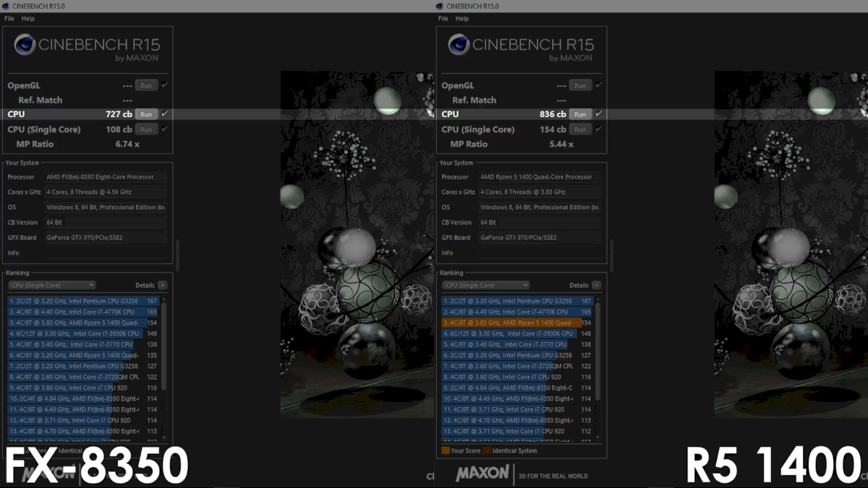Screen dimensions: 868x488
Task: Select the Processor field reading AMD Ryzen 5 1400 Quad-Core
Action: [540, 177]
